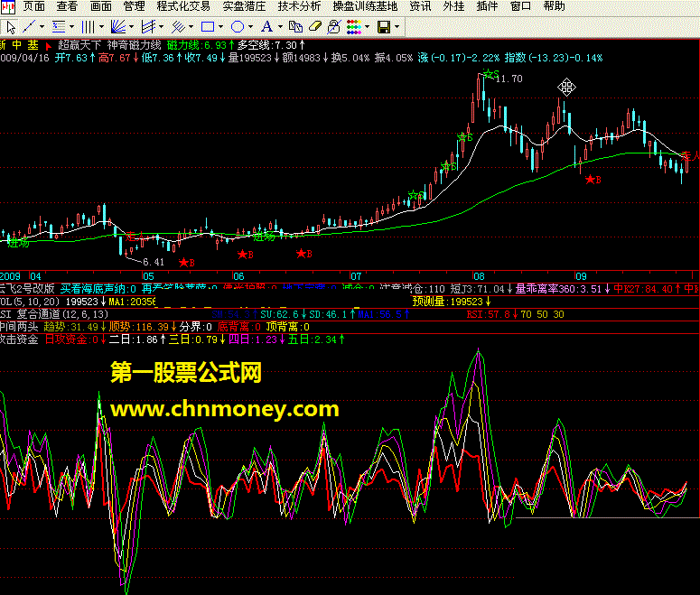
Task: Click the 神奇磁力线 indicator name
Action: pos(134,45)
